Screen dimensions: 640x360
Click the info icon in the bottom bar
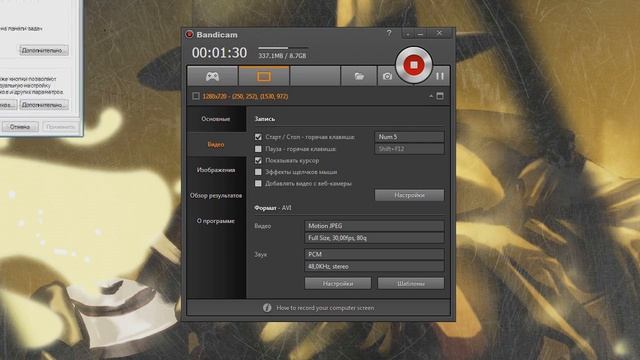[x=267, y=308]
